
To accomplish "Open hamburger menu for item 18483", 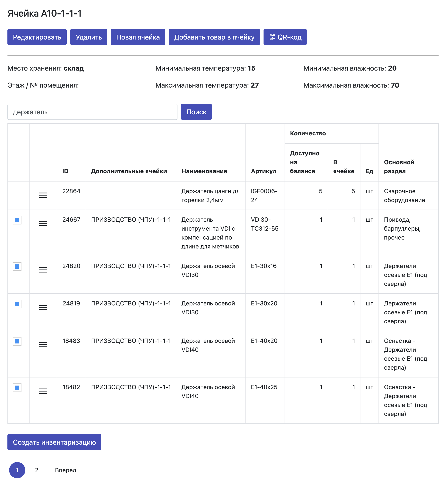I will point(43,345).
